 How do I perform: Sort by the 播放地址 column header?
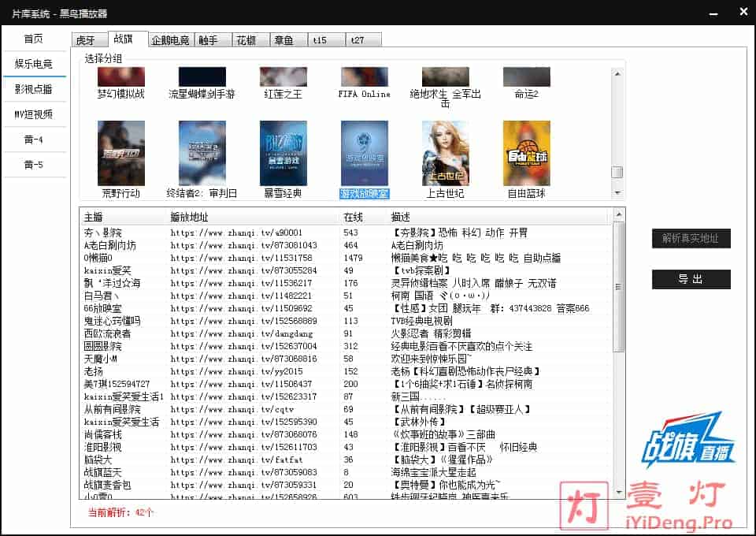coord(253,217)
